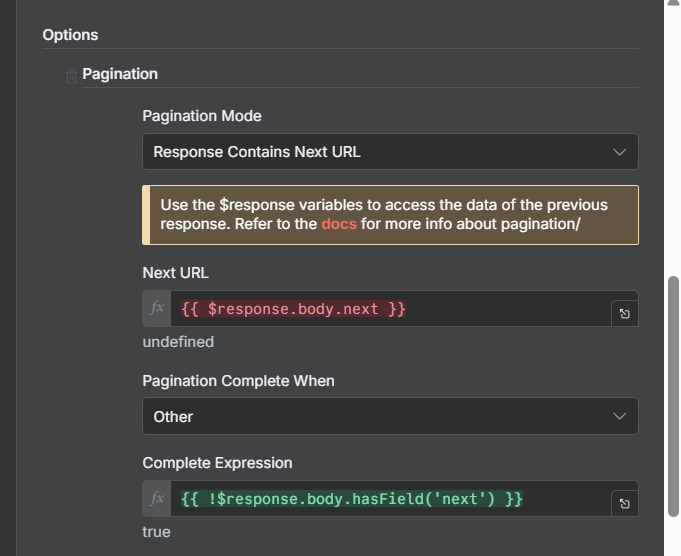Click the 'true' result under Complete Expression
This screenshot has height=556, width=681.
point(156,532)
